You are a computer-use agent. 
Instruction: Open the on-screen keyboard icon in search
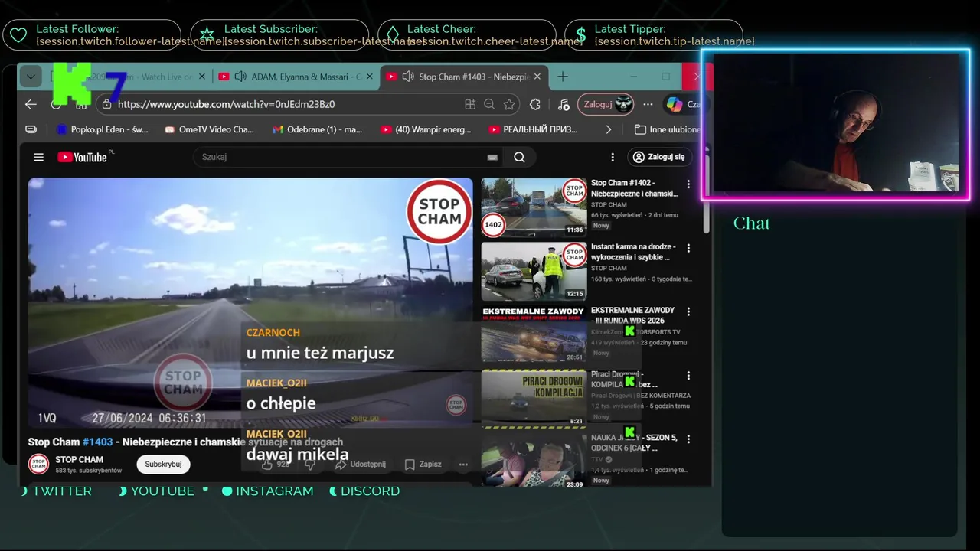(x=492, y=157)
